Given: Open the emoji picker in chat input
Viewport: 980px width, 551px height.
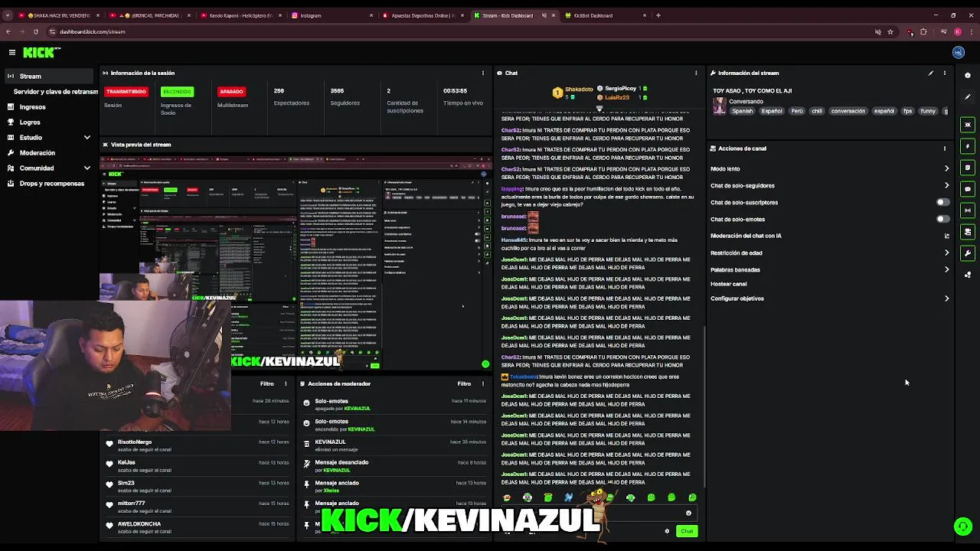Looking at the screenshot, I should [688, 514].
